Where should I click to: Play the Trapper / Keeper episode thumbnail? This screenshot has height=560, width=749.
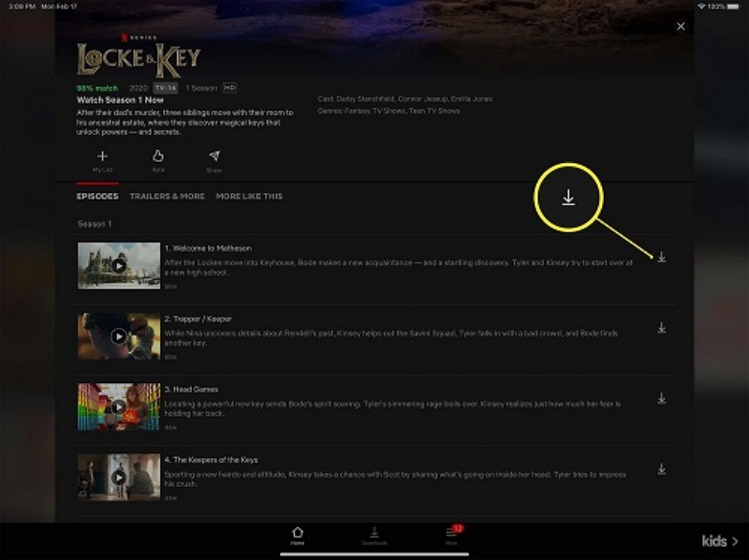tap(119, 336)
